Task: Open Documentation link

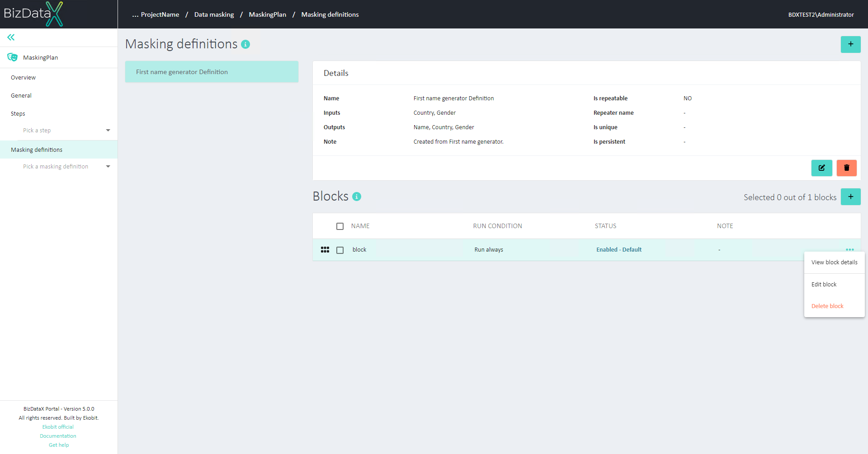Action: (x=58, y=436)
